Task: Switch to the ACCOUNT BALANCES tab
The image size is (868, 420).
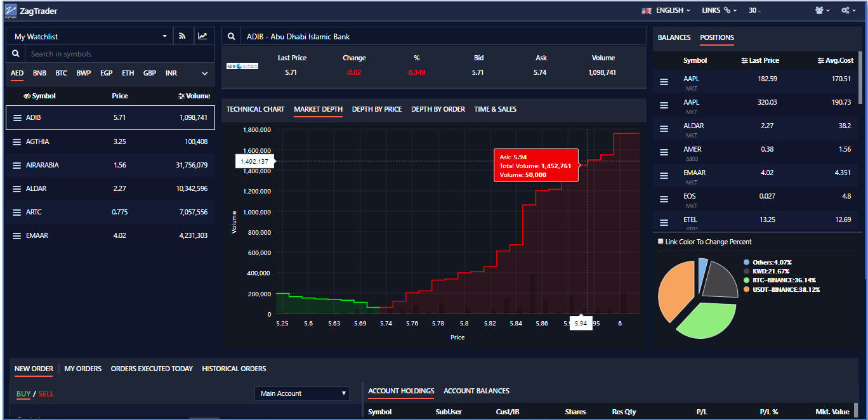Action: pos(477,391)
